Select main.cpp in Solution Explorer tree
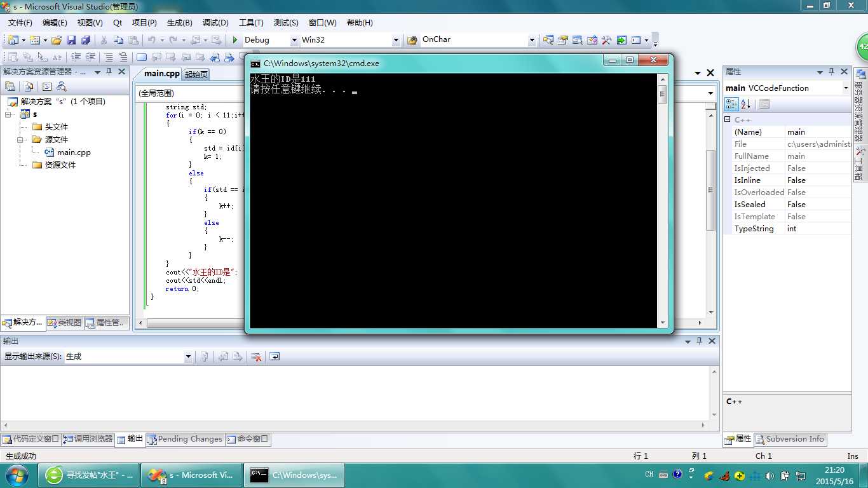 click(x=67, y=152)
